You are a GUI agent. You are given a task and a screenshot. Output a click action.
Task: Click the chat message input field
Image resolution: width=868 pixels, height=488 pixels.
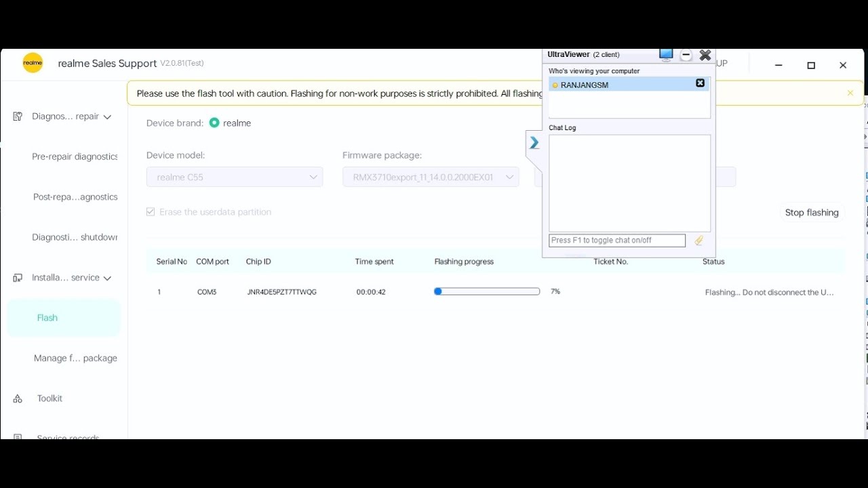617,241
